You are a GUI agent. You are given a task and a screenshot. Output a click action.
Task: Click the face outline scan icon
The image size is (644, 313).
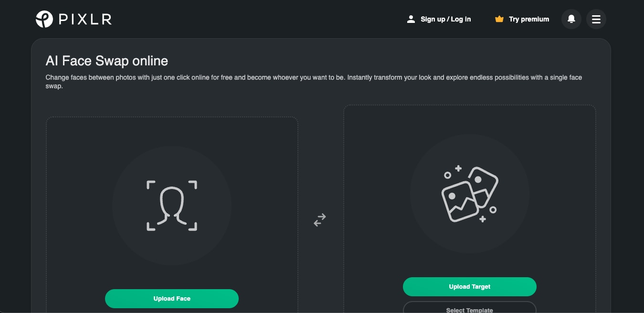[x=172, y=206]
